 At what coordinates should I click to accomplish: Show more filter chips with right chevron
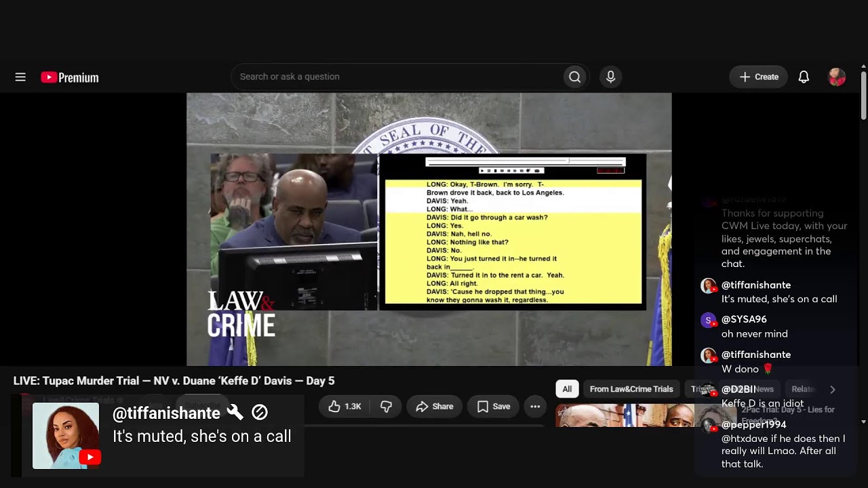point(832,389)
